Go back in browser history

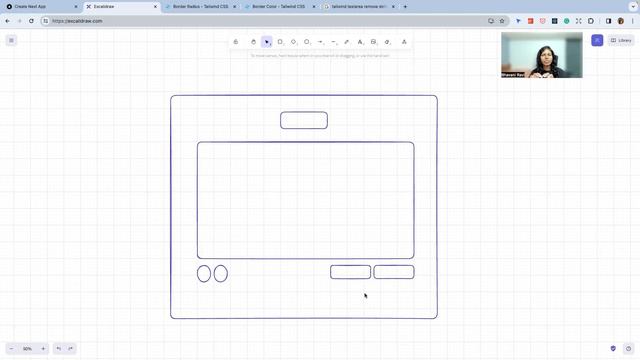(8, 21)
